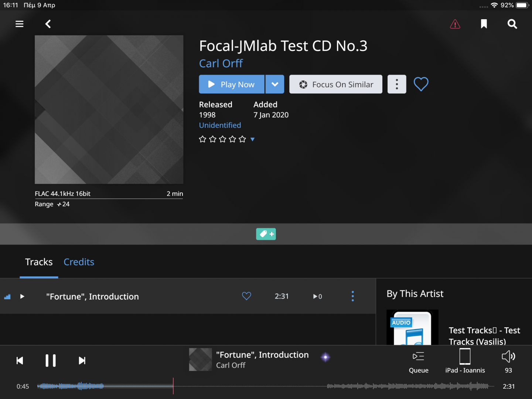Open the track row three-dot menu
The height and width of the screenshot is (399, 532).
(x=353, y=296)
